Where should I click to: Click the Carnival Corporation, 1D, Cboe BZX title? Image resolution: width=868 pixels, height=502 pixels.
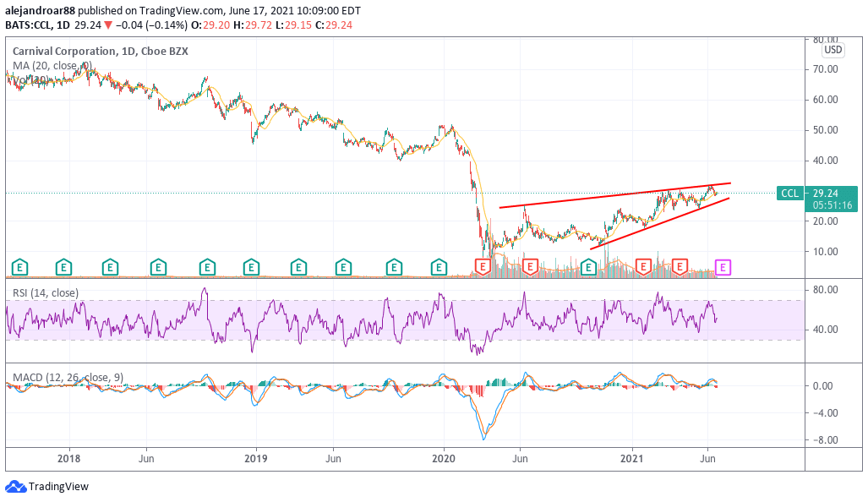101,51
